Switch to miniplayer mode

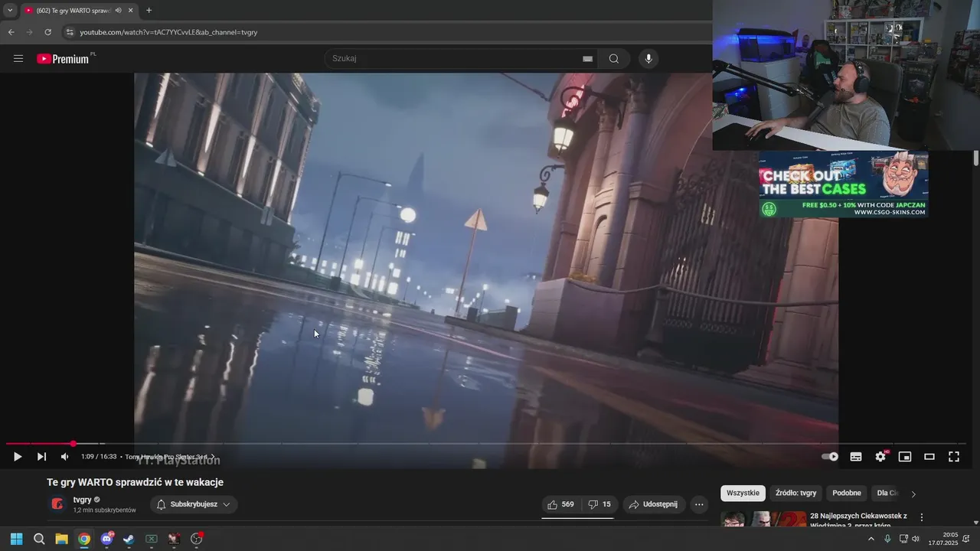pos(905,457)
